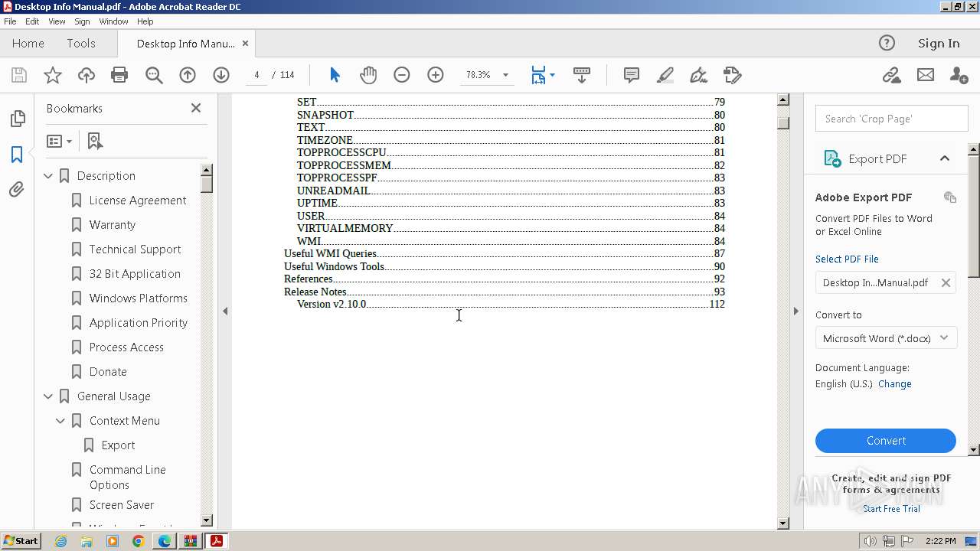Screen dimensions: 980x551
Task: Open the File menu
Action: pyautogui.click(x=10, y=21)
